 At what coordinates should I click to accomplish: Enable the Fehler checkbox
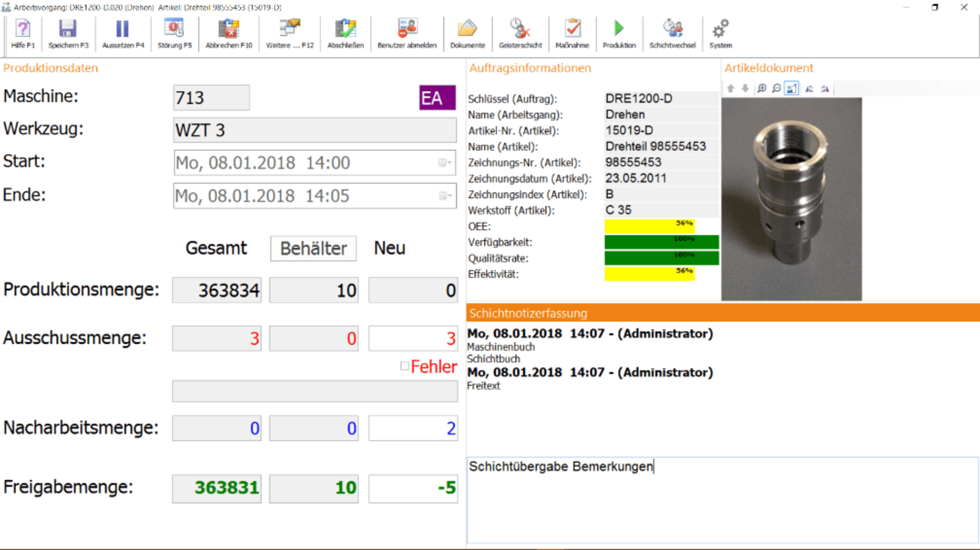pyautogui.click(x=405, y=366)
